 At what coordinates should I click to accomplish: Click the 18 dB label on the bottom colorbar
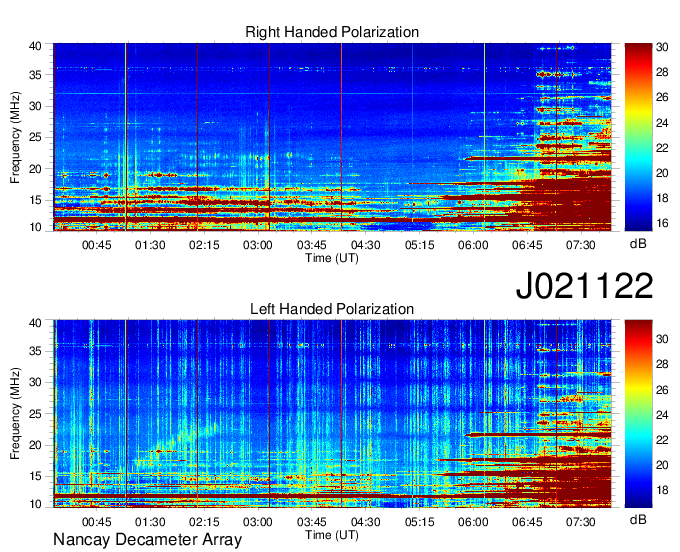coord(662,490)
